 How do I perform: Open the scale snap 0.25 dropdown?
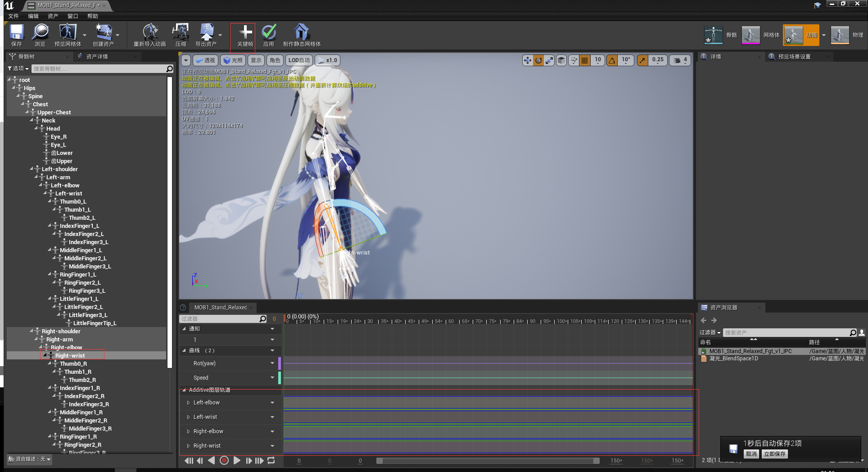658,60
